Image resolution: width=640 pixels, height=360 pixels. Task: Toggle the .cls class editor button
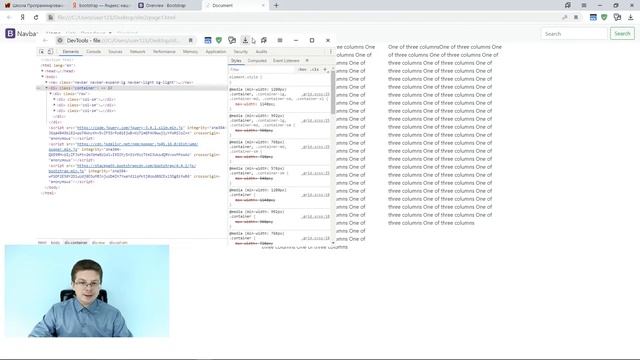[x=315, y=69]
